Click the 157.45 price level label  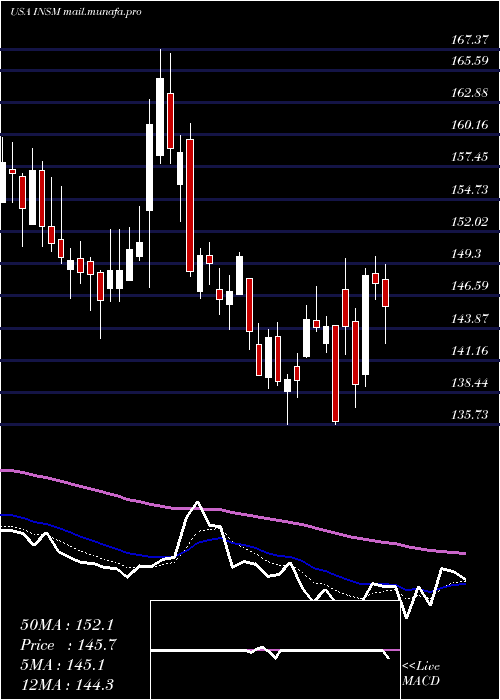pos(469,157)
